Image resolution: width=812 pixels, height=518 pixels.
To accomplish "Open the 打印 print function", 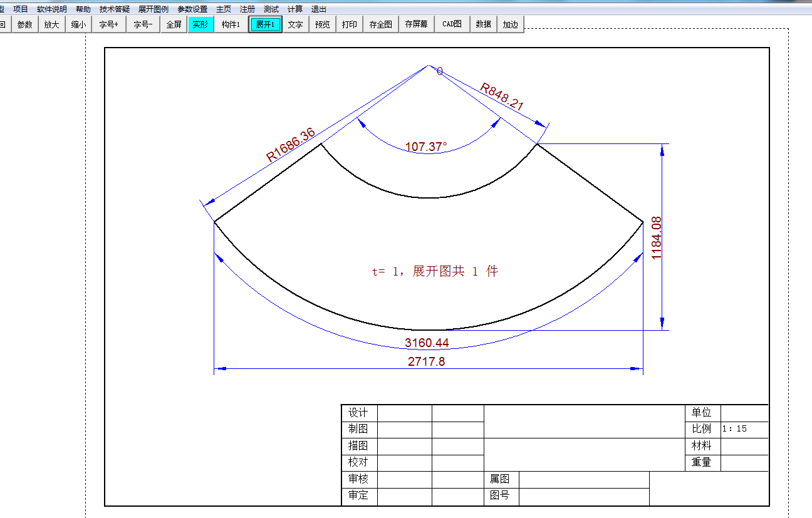I will [x=349, y=24].
